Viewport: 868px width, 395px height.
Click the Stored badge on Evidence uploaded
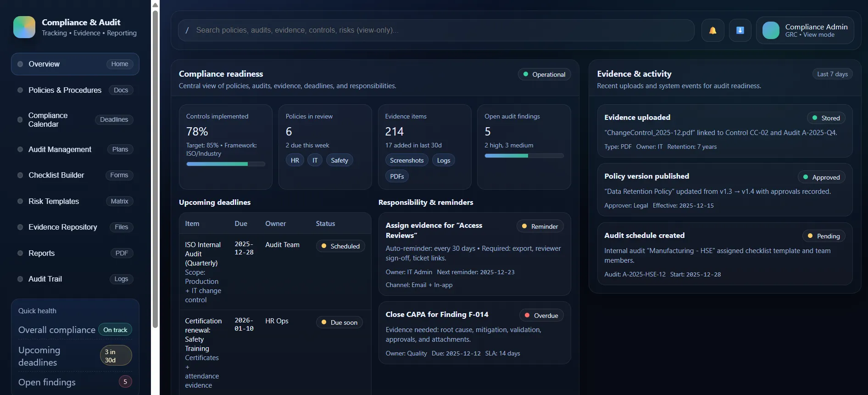pyautogui.click(x=826, y=118)
